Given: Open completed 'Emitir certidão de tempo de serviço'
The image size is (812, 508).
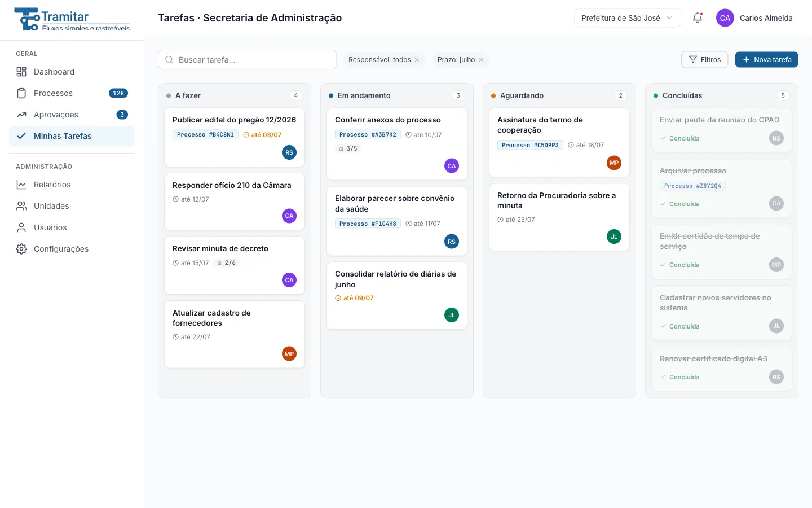Looking at the screenshot, I should (x=722, y=252).
